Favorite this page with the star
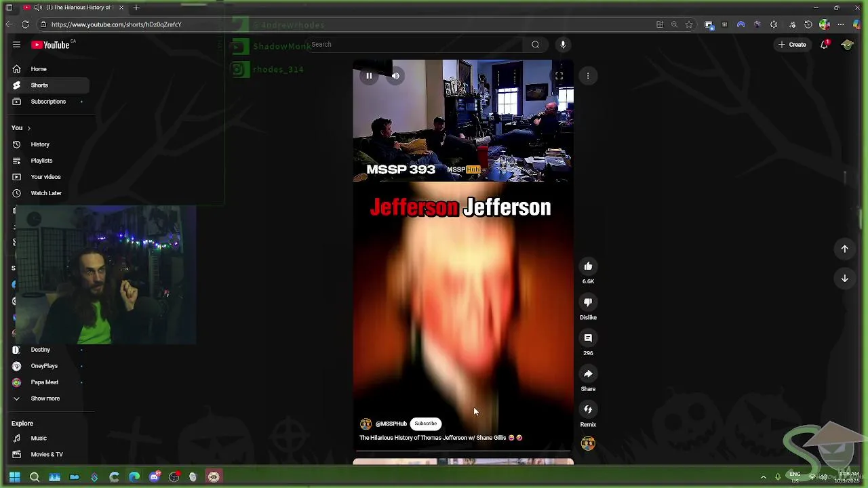 pyautogui.click(x=689, y=24)
